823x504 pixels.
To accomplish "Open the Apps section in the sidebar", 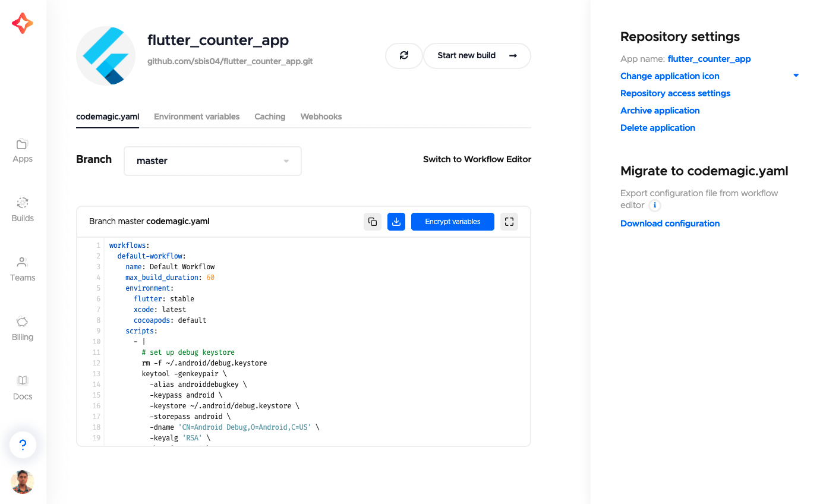I will 22,150.
